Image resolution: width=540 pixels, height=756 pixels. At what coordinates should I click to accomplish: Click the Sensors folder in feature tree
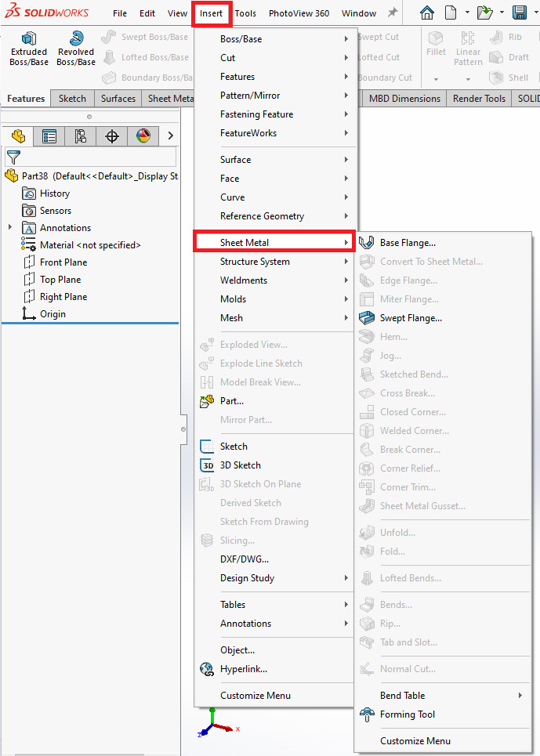pos(46,211)
